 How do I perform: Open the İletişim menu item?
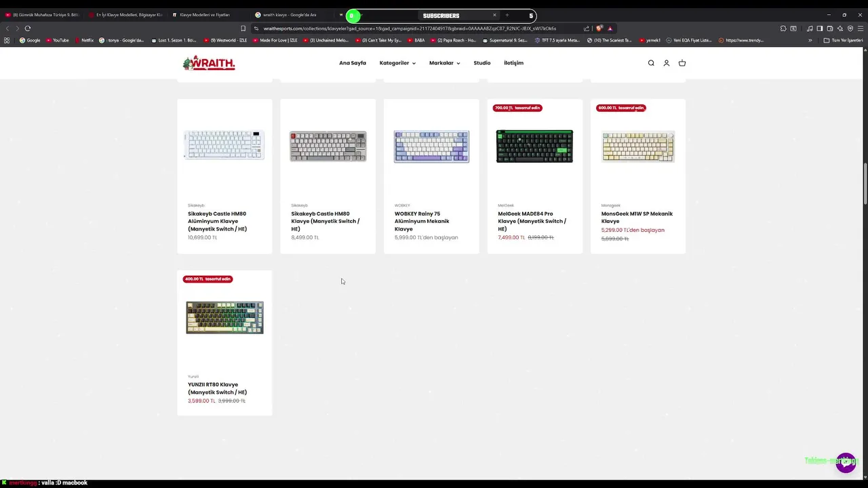coord(513,63)
